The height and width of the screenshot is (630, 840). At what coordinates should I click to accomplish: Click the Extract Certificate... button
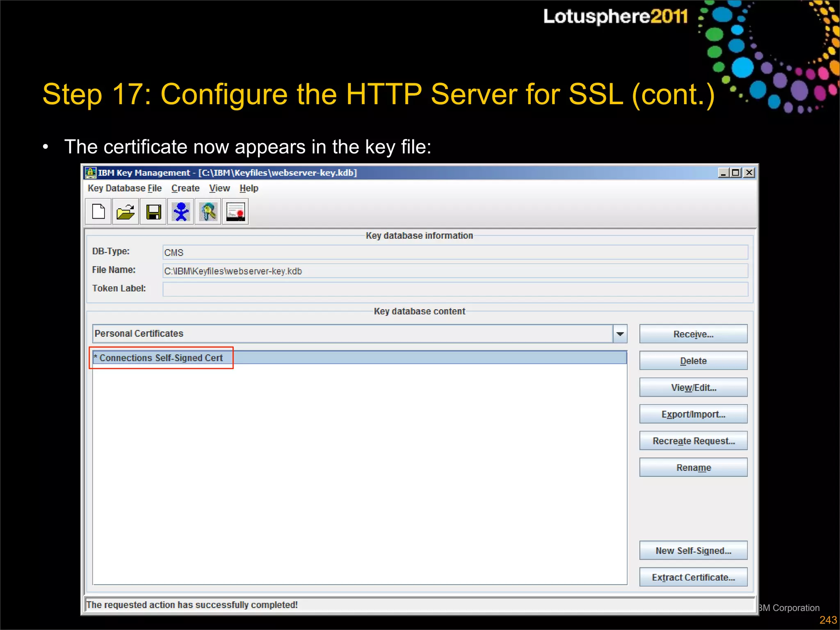(693, 577)
